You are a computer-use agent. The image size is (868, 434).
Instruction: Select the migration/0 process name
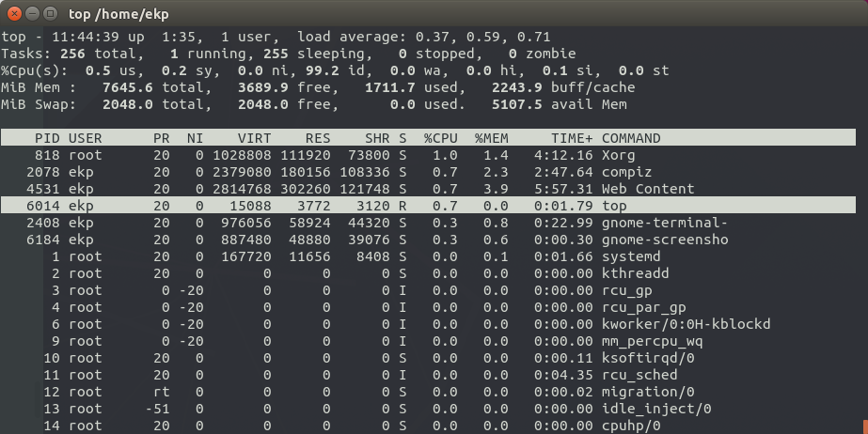pos(648,392)
